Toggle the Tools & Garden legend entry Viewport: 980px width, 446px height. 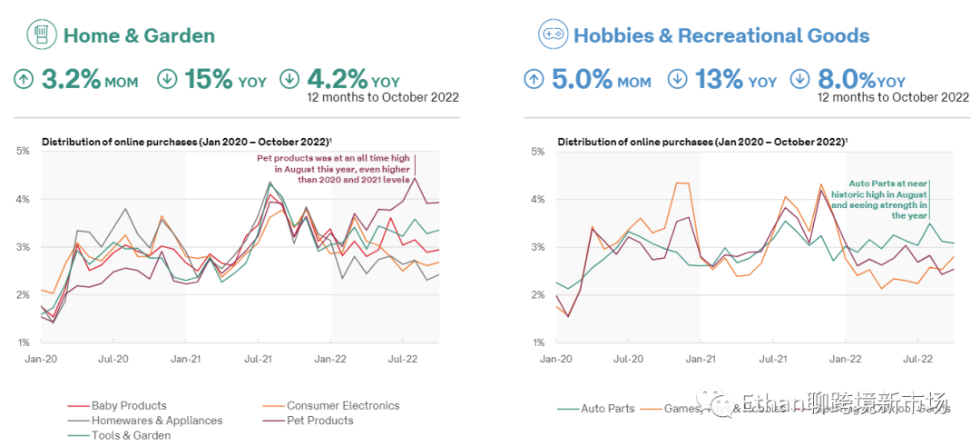[131, 435]
